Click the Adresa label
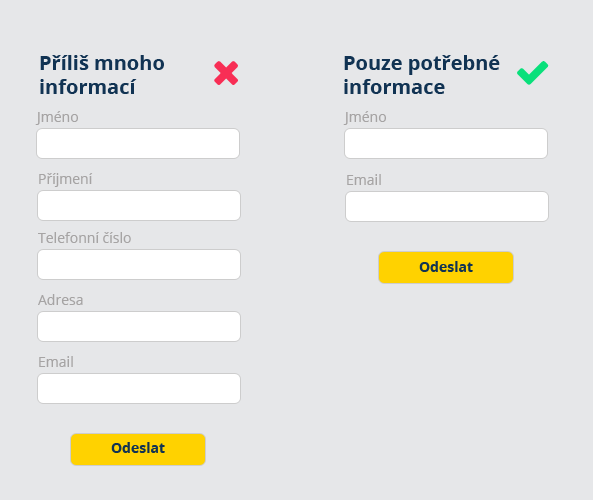The height and width of the screenshot is (500, 593). (61, 300)
